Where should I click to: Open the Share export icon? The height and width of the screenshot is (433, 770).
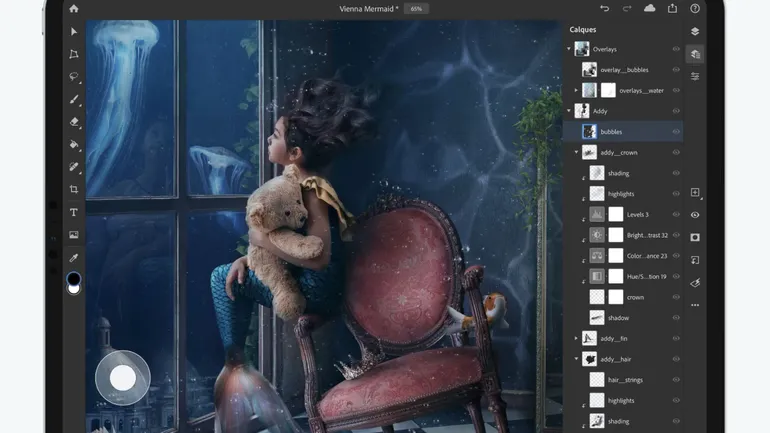[x=672, y=8]
